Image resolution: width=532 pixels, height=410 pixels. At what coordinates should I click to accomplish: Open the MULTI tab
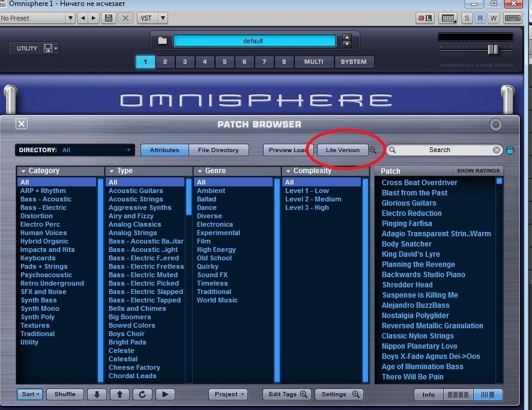click(x=314, y=62)
